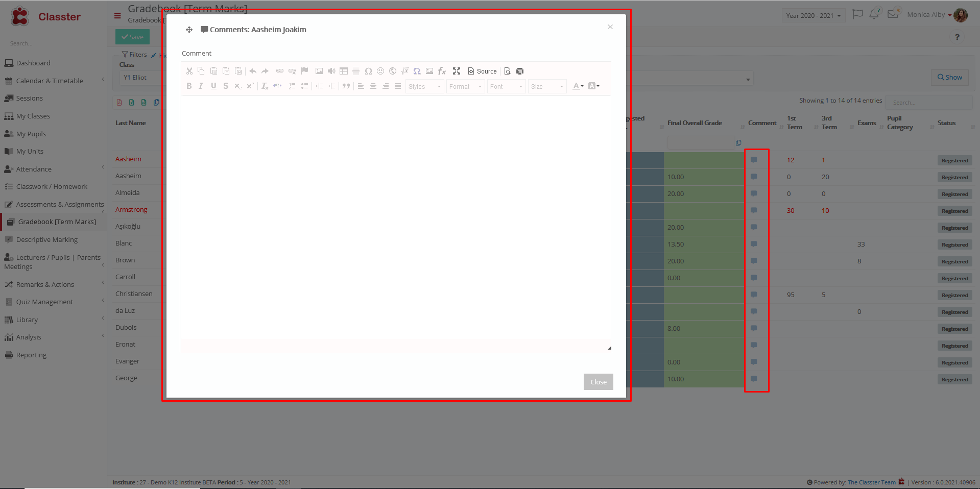Click the Source button in editor
Screen dimensions: 980x489
(482, 71)
